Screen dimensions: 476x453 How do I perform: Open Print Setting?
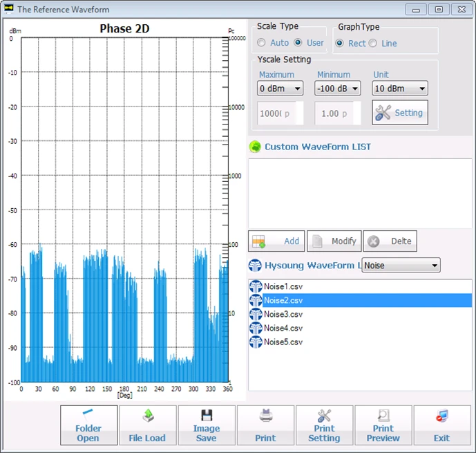point(324,425)
